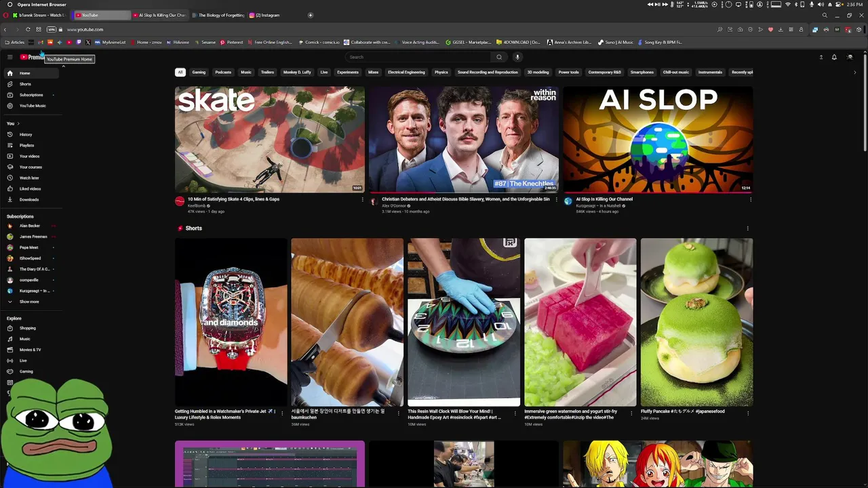The width and height of the screenshot is (868, 488).
Task: Switch to the Instagram browser tab
Action: pos(264,15)
